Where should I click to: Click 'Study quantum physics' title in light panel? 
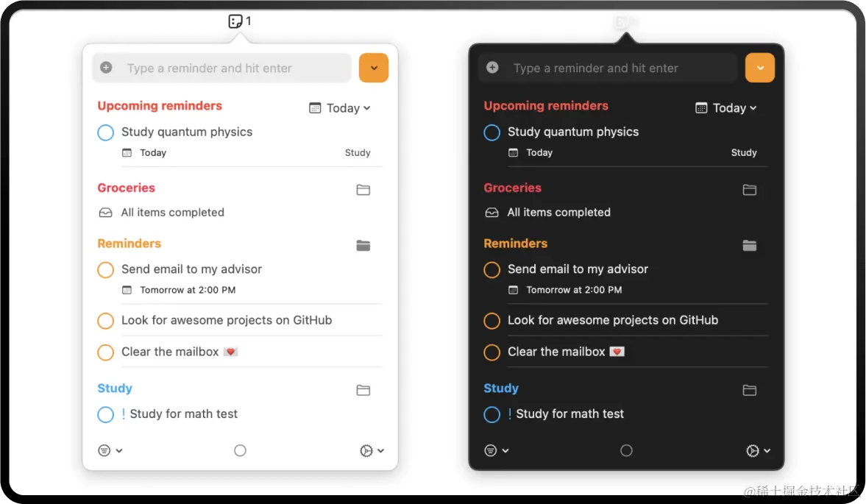187,132
